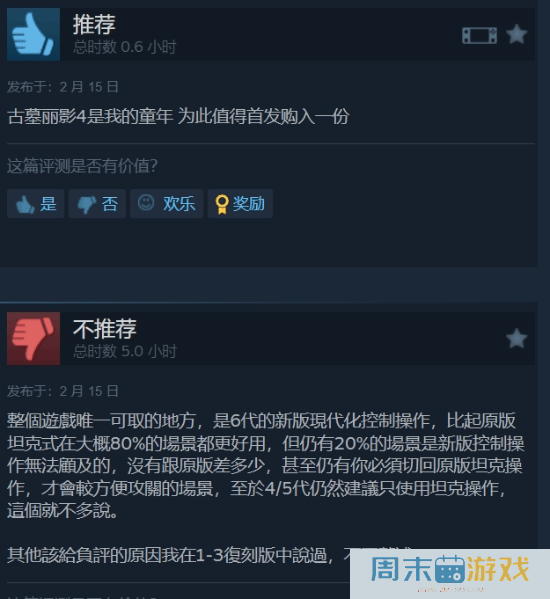Image resolution: width=550 pixels, height=599 pixels.
Task: Click the 总时数 0.6 小时 playtime text
Action: point(125,47)
